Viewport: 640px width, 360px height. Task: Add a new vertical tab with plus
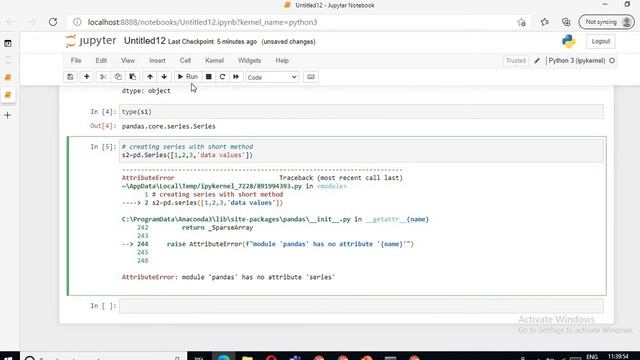[x=8, y=115]
